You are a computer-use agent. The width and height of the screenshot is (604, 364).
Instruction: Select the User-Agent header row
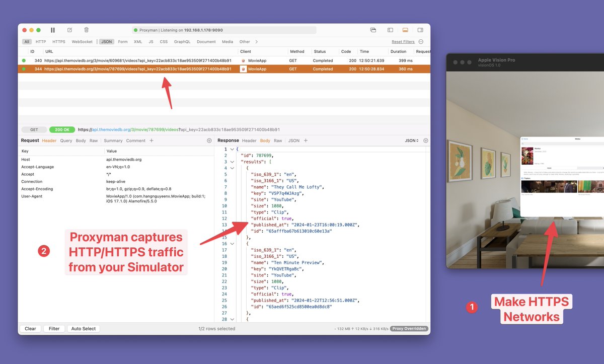tap(116, 199)
